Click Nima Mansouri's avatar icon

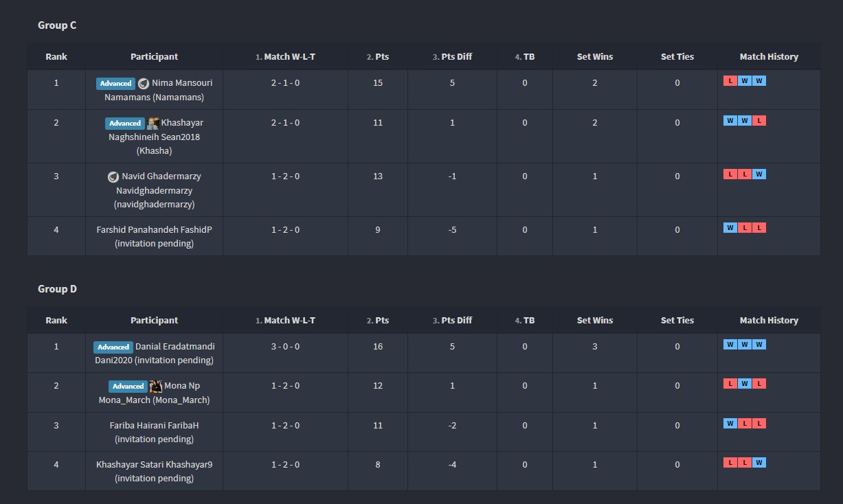tap(144, 84)
